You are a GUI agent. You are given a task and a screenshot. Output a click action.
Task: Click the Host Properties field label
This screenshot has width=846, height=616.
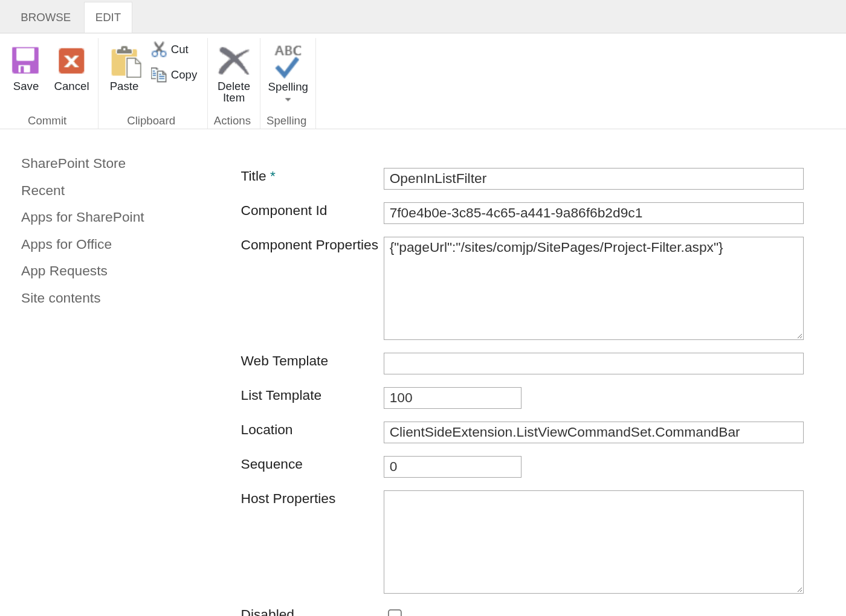288,499
